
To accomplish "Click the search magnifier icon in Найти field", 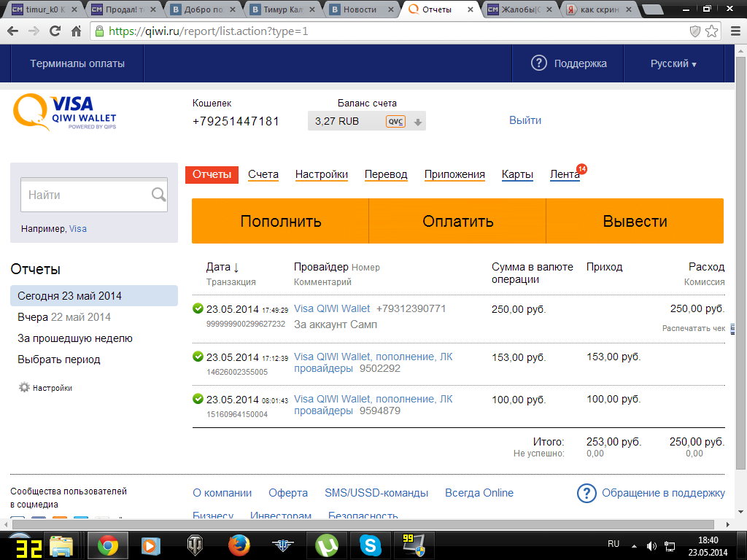I will (x=158, y=194).
